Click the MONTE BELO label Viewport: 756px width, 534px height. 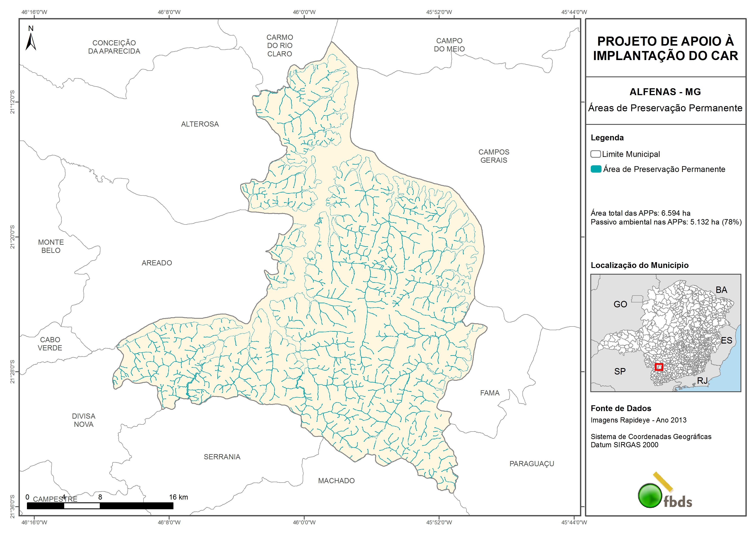(x=51, y=246)
